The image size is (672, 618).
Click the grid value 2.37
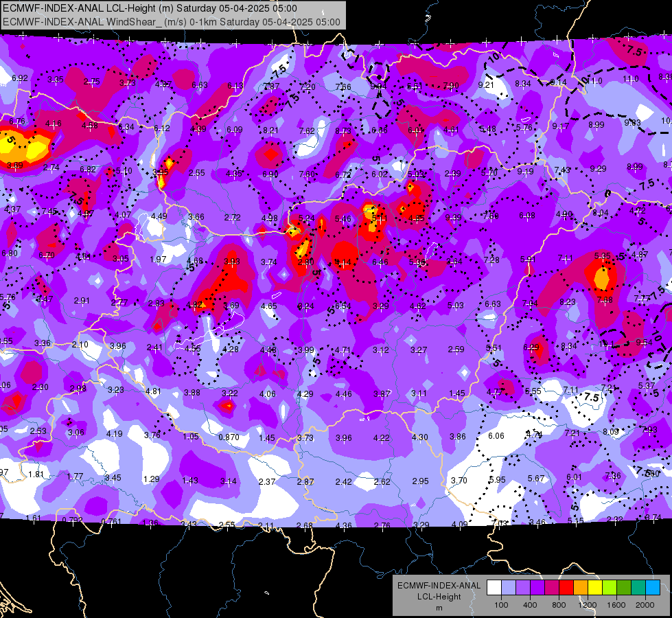coord(267,482)
